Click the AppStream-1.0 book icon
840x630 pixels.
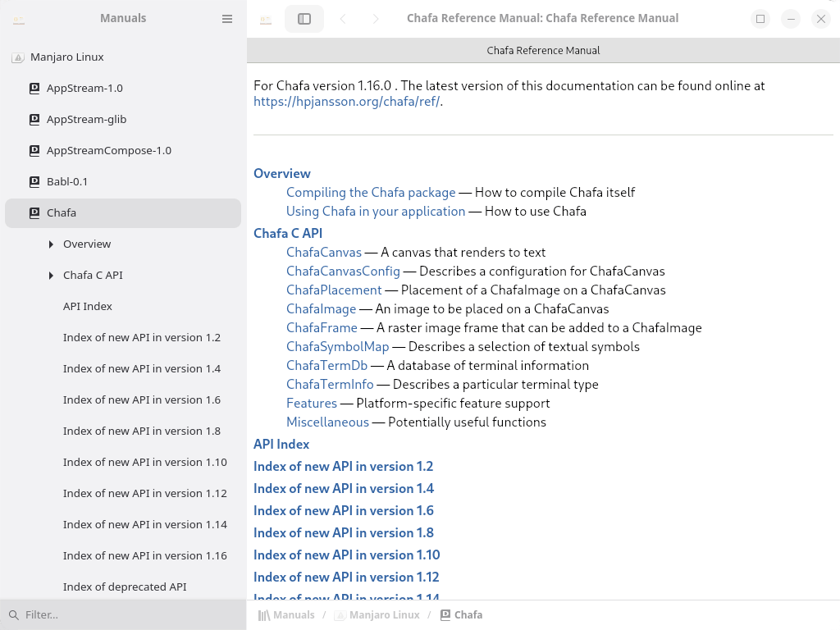click(34, 89)
